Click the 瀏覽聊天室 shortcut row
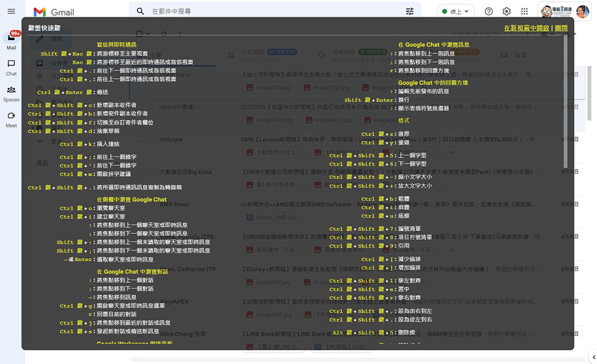This screenshot has height=364, width=597. pyautogui.click(x=92, y=208)
